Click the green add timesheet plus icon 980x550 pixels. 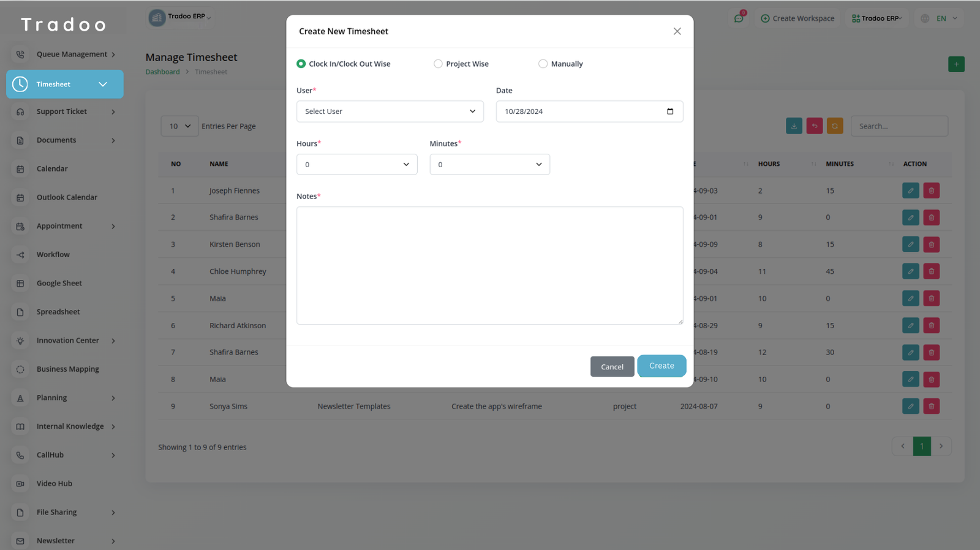tap(956, 64)
